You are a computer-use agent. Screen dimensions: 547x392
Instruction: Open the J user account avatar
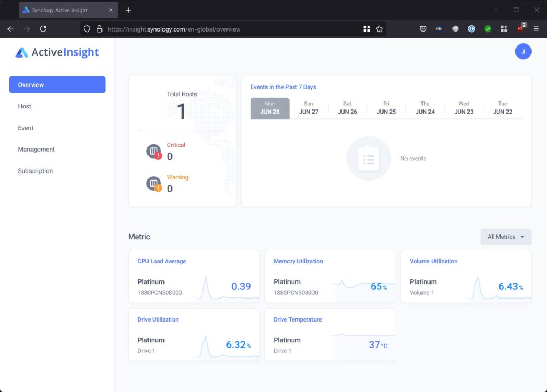pos(523,52)
